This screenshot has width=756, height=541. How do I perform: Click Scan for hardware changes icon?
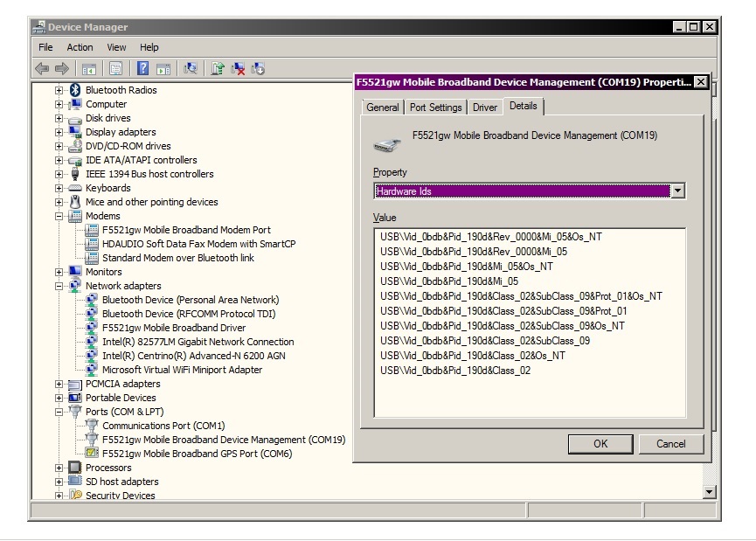point(191,68)
